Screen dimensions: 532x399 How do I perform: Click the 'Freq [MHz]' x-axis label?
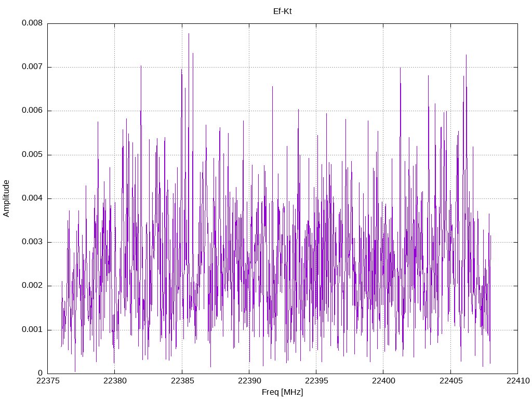(x=282, y=392)
